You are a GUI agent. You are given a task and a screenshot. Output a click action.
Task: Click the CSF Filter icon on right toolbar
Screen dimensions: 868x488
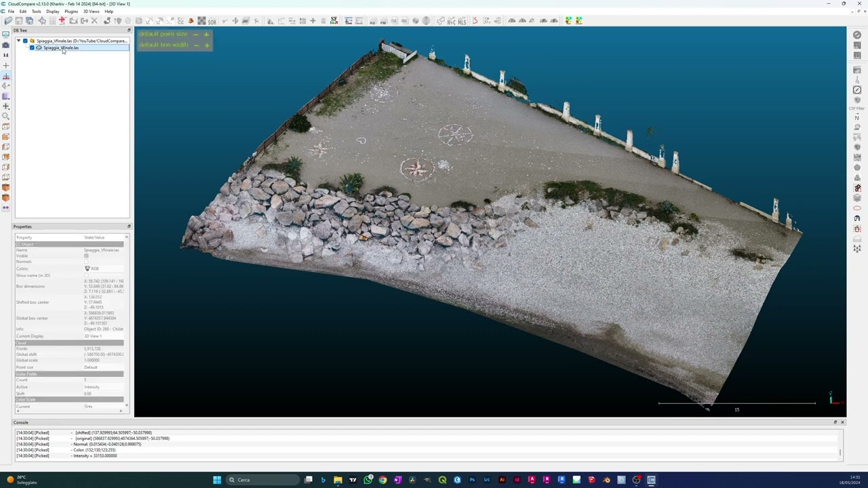pos(857,108)
